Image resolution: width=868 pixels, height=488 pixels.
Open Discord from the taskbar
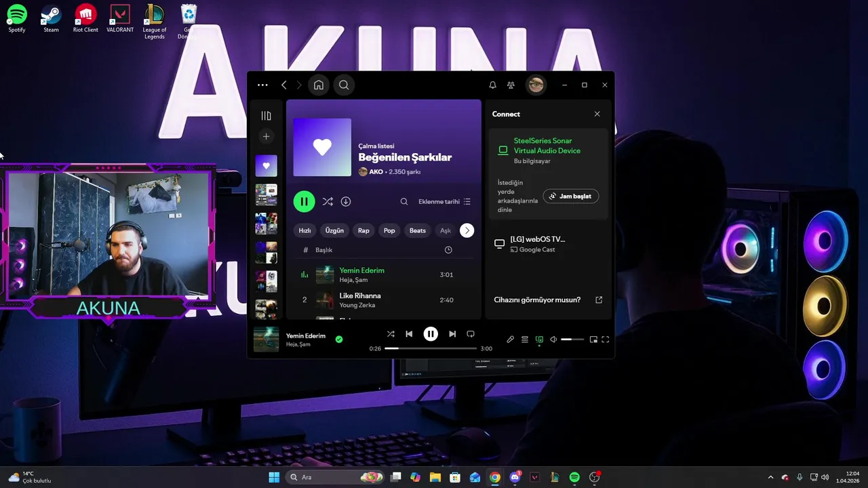point(515,477)
